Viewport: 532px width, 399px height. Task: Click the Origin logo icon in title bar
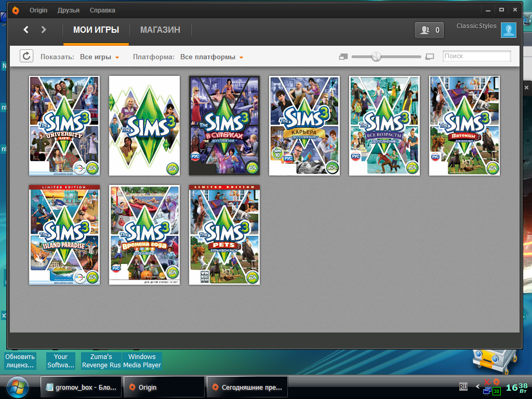[16, 10]
